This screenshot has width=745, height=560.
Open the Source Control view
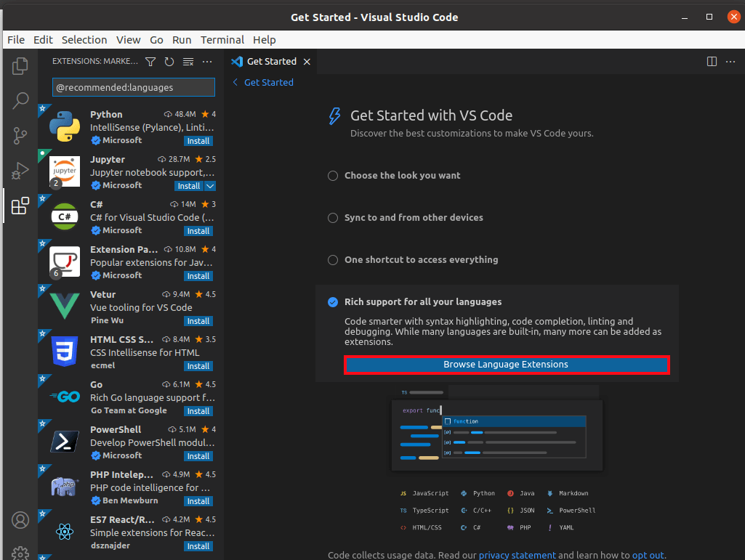20,136
